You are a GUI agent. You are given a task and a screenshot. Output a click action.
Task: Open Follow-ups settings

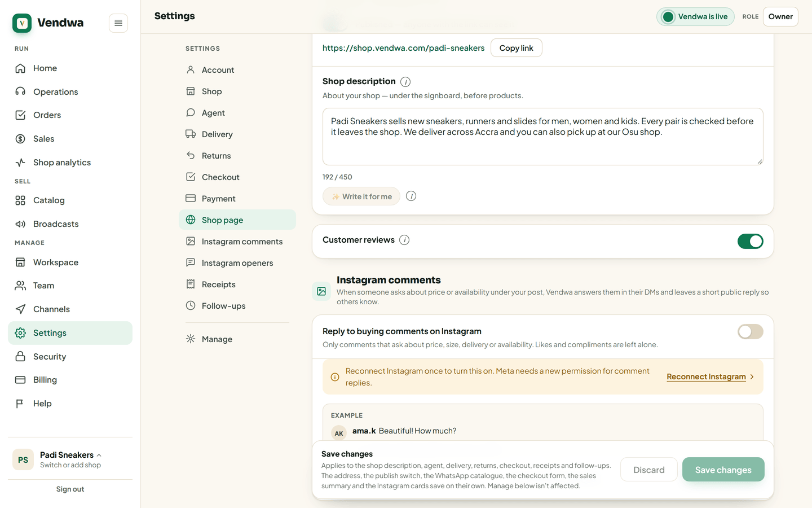(x=237, y=306)
